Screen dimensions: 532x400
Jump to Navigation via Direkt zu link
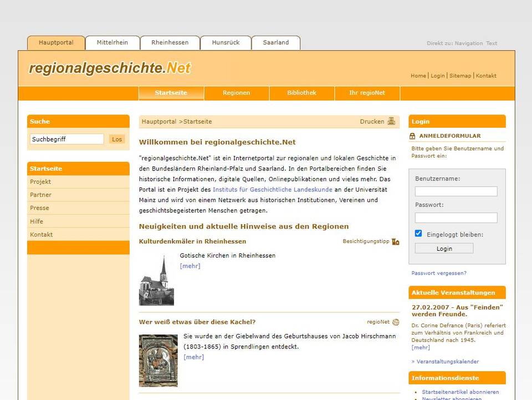click(469, 43)
